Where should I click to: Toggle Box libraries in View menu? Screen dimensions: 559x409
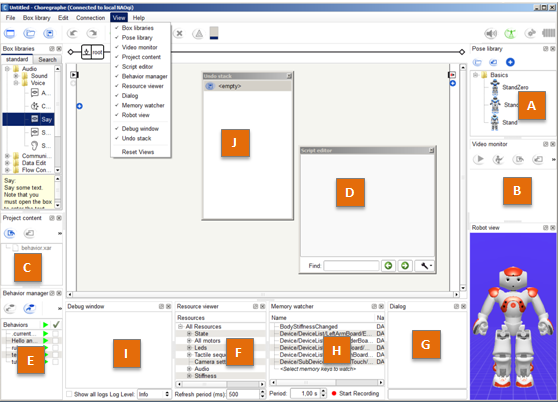138,28
